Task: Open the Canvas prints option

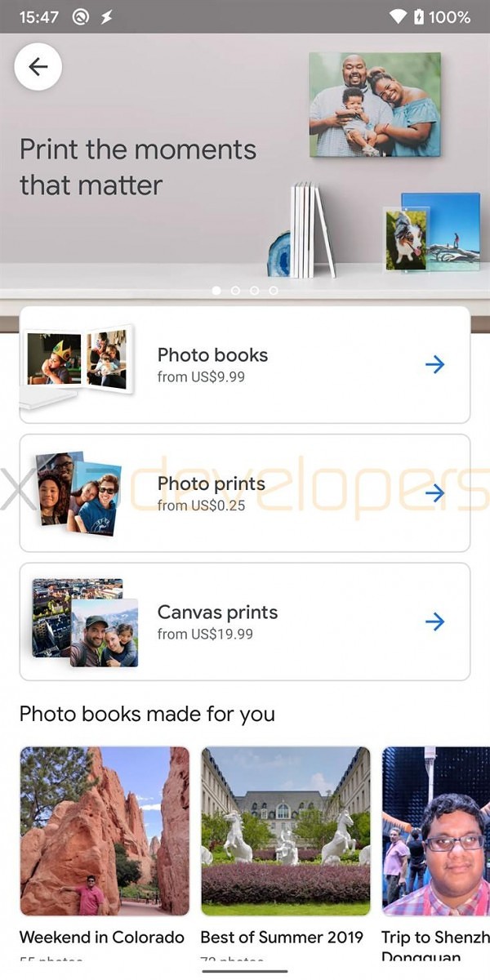Action: tap(245, 621)
